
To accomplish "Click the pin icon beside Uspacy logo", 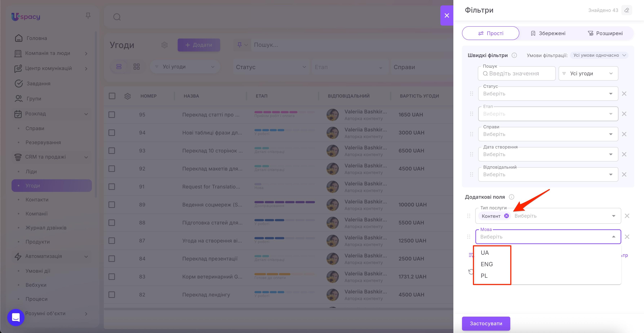I will pyautogui.click(x=88, y=16).
